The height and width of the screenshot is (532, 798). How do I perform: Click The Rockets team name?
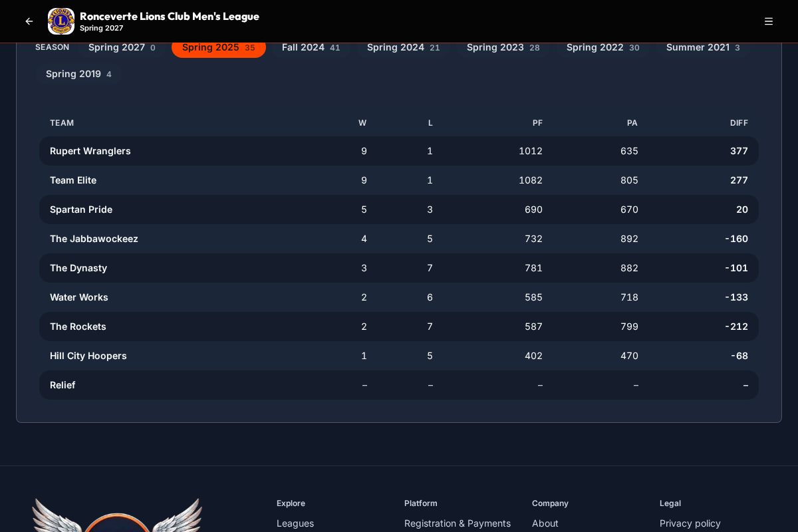click(x=78, y=327)
